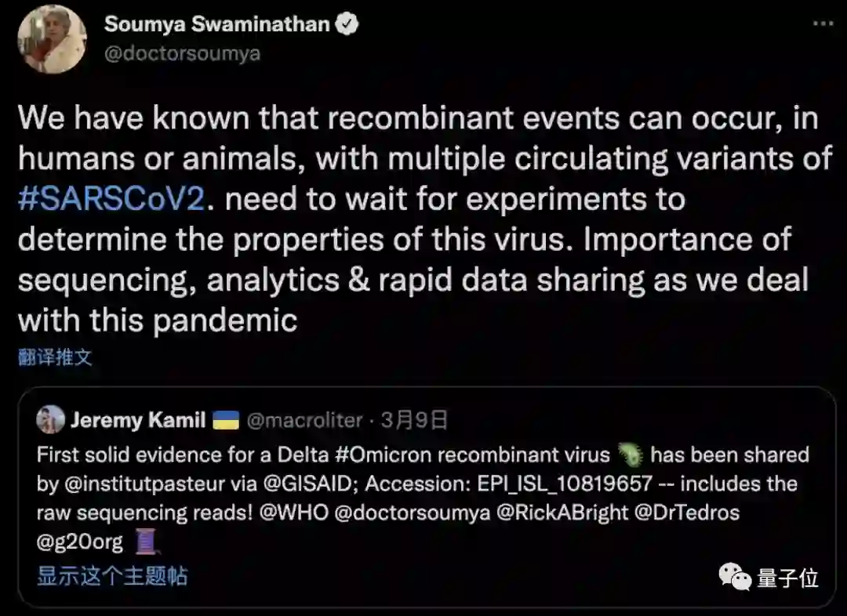Click the pandemic text line ending the tweet
Viewport: 847px width, 616px height.
tap(158, 320)
